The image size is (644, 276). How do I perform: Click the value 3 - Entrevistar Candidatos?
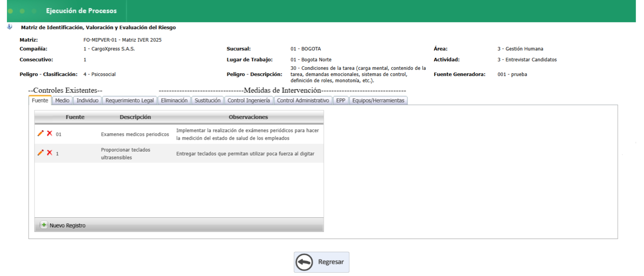(527, 59)
